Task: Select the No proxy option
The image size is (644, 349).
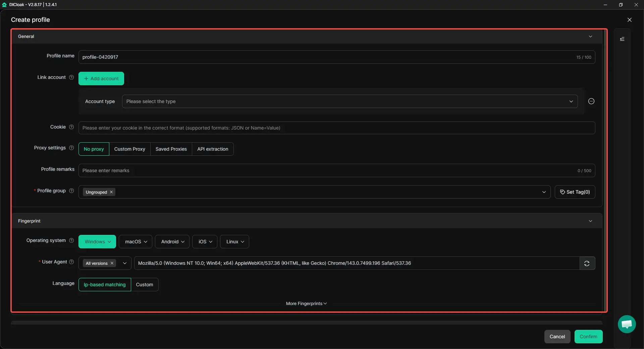Action: [x=94, y=149]
